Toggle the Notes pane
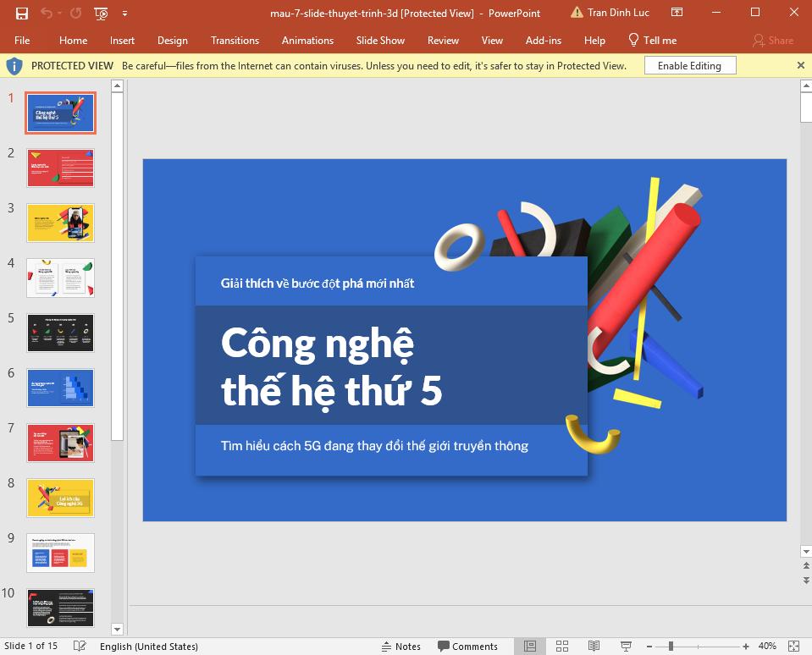 (x=400, y=646)
